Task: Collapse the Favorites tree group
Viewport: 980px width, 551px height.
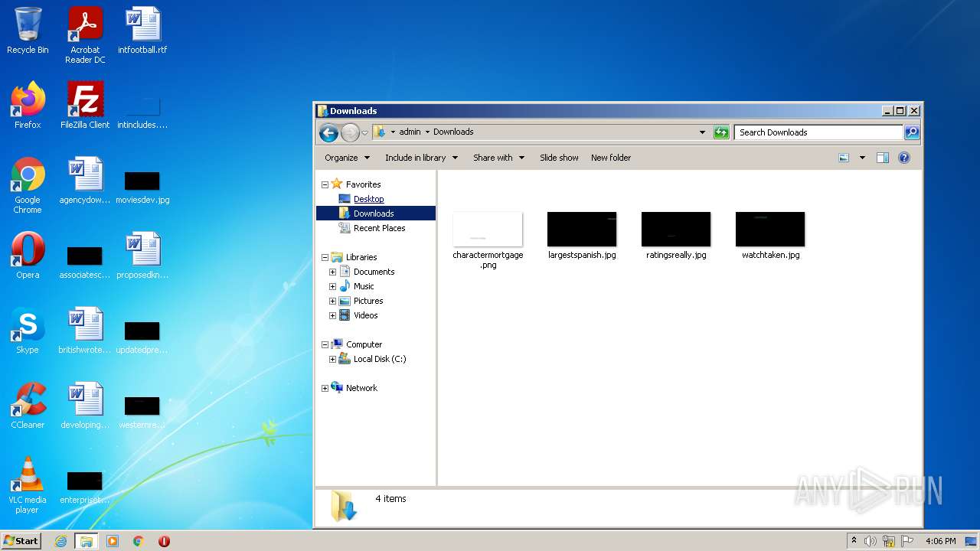Action: (325, 184)
